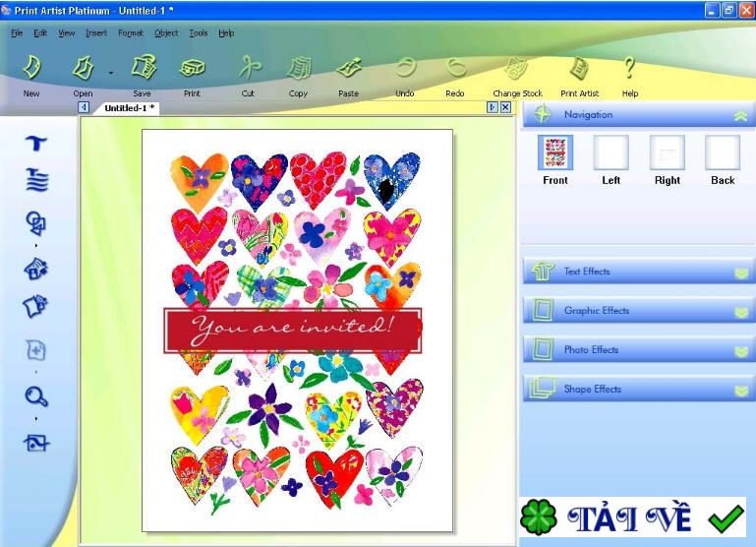Open the dropdown arrow beside the Open icon
Screen dimensions: 756x547
tap(111, 73)
